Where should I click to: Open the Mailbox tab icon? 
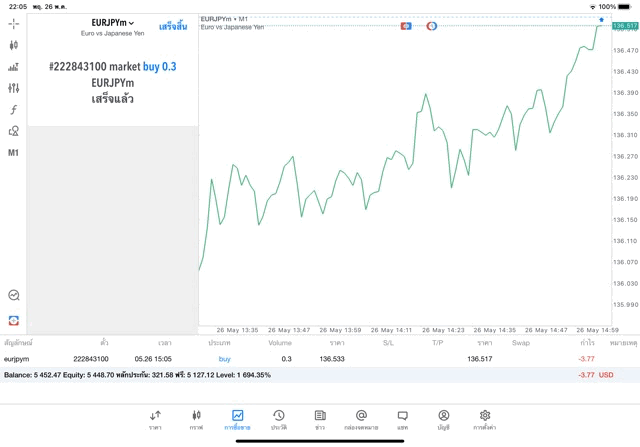point(361,419)
